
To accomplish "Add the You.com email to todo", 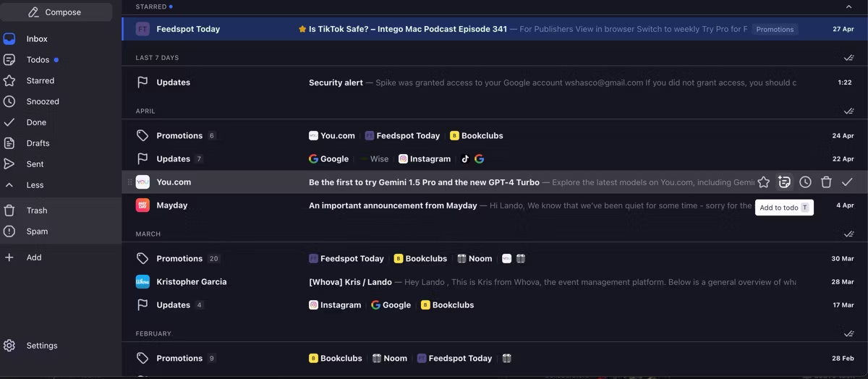I will click(x=784, y=182).
